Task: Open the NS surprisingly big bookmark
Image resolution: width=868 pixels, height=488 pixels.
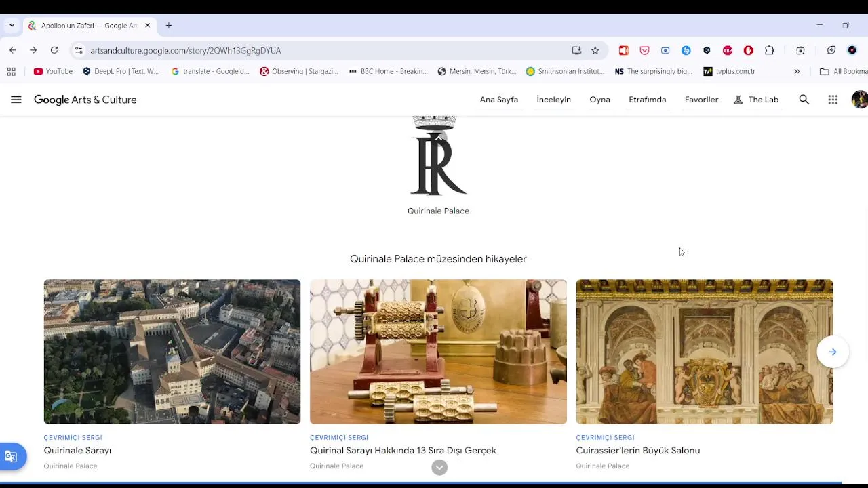Action: pyautogui.click(x=654, y=71)
